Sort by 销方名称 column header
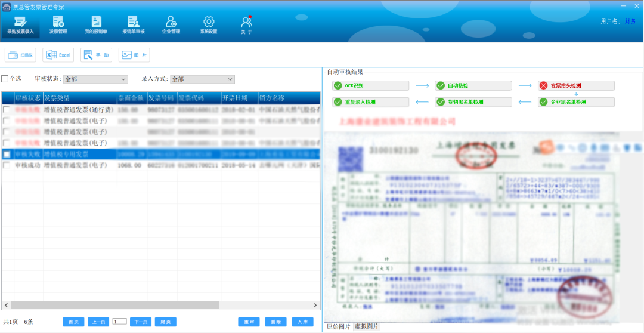This screenshot has width=644, height=333. click(289, 98)
